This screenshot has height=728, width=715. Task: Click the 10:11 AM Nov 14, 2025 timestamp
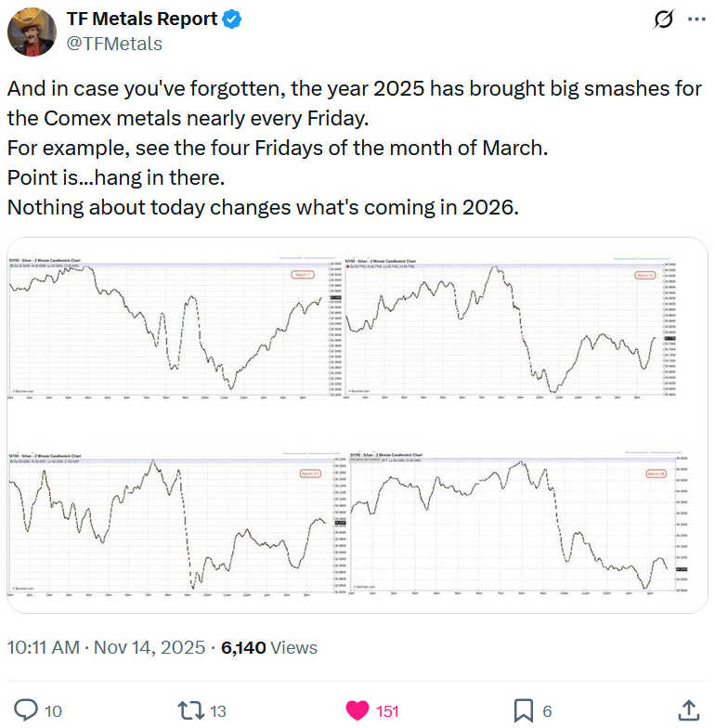(110, 647)
